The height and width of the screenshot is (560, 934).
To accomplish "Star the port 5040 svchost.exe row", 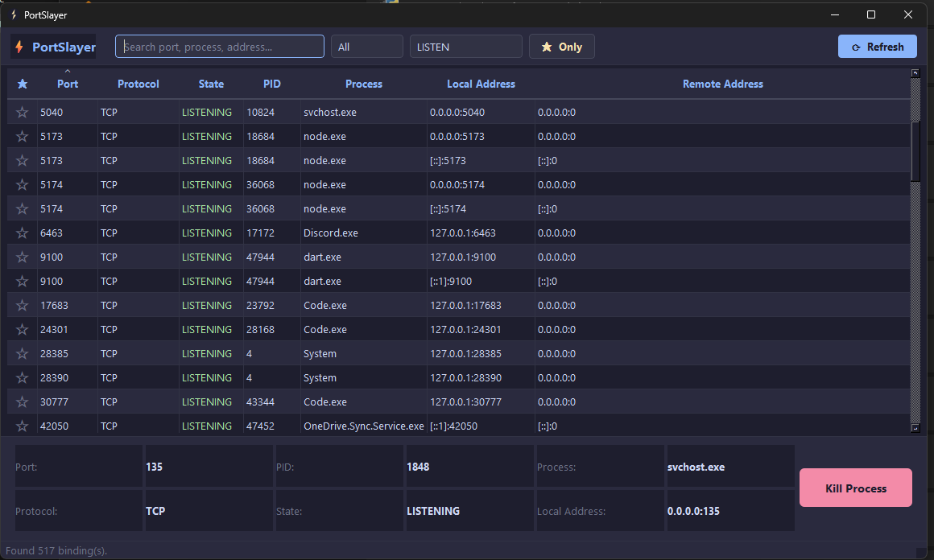I will [22, 112].
